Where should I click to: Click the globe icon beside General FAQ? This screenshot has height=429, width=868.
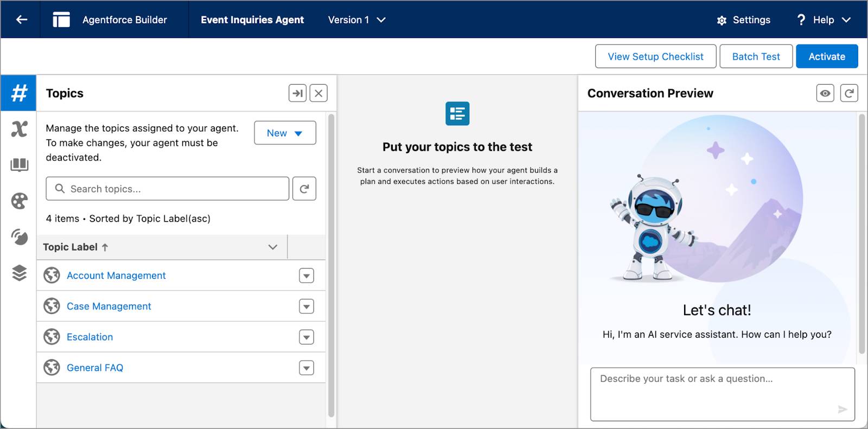52,368
